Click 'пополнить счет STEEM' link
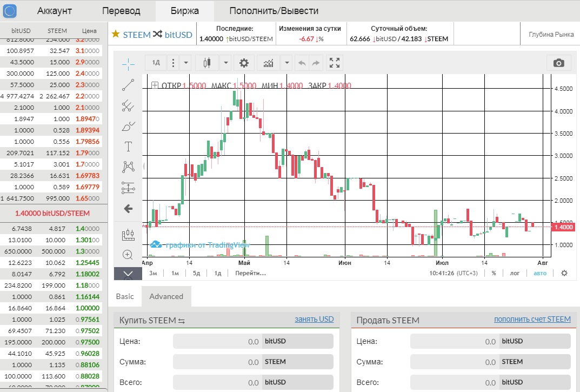 pyautogui.click(x=532, y=319)
